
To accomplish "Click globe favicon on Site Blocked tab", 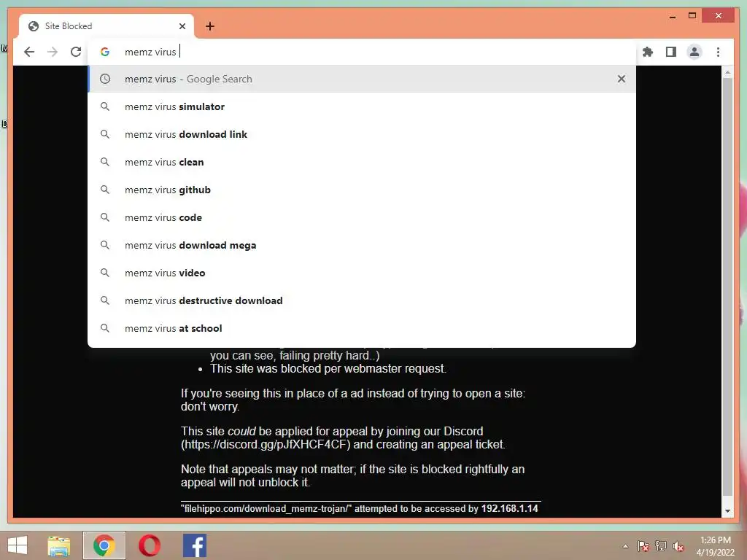I will point(34,26).
